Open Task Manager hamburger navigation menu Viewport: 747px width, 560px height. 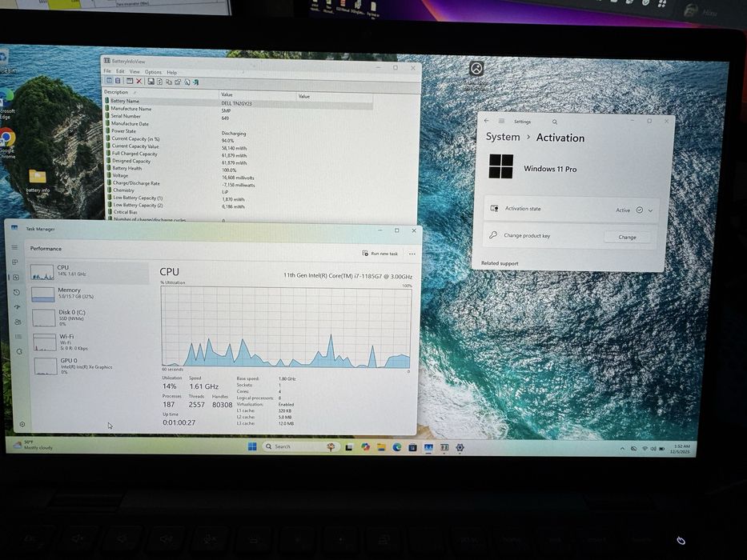click(14, 247)
